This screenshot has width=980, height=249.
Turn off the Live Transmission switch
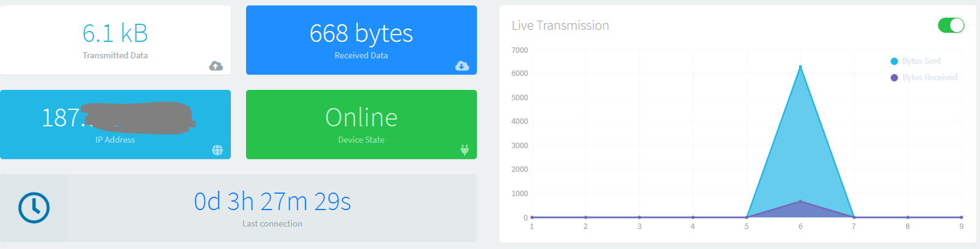(951, 25)
